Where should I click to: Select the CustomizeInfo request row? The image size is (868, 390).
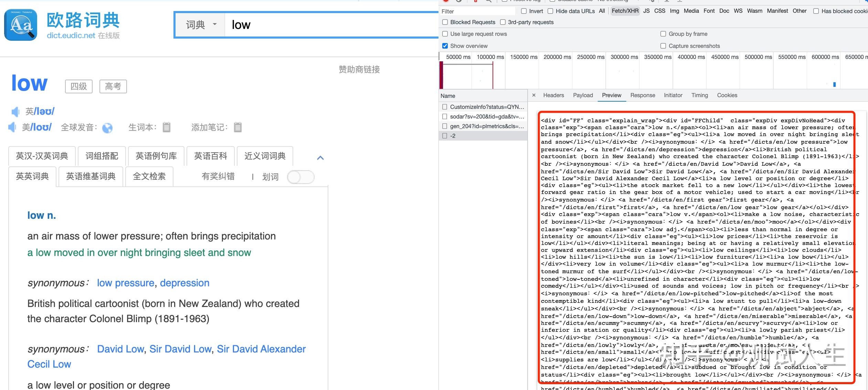coord(487,107)
